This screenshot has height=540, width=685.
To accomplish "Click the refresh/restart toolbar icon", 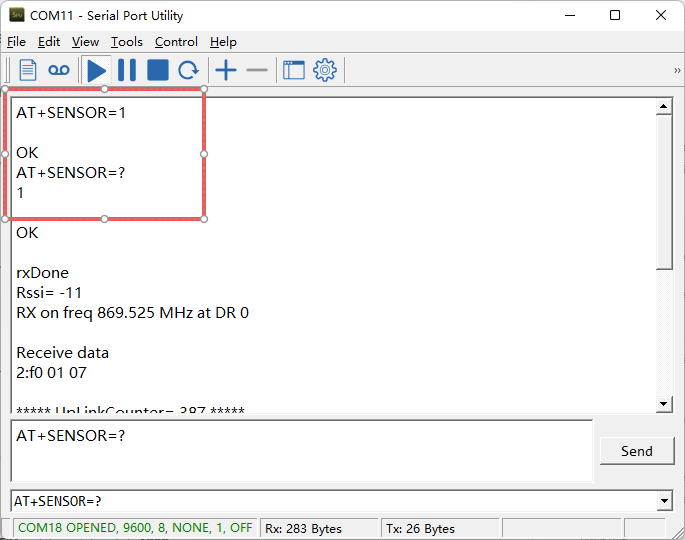I will coord(188,70).
